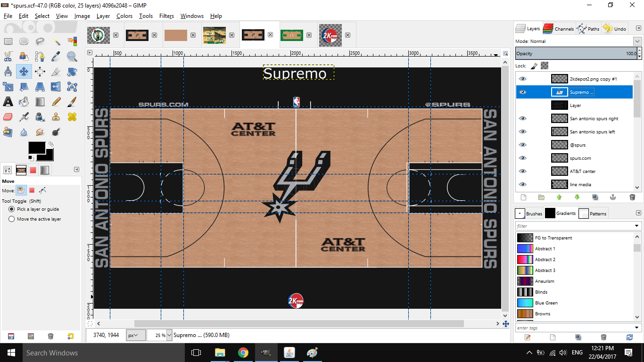Raise the layer with green up arrow
The image size is (644, 362).
click(x=559, y=197)
